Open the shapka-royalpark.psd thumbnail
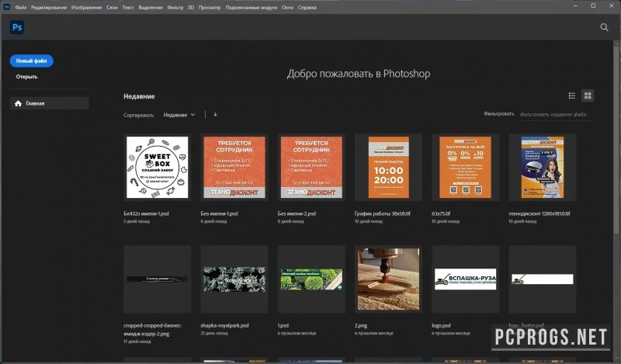The image size is (621, 364). [x=234, y=279]
